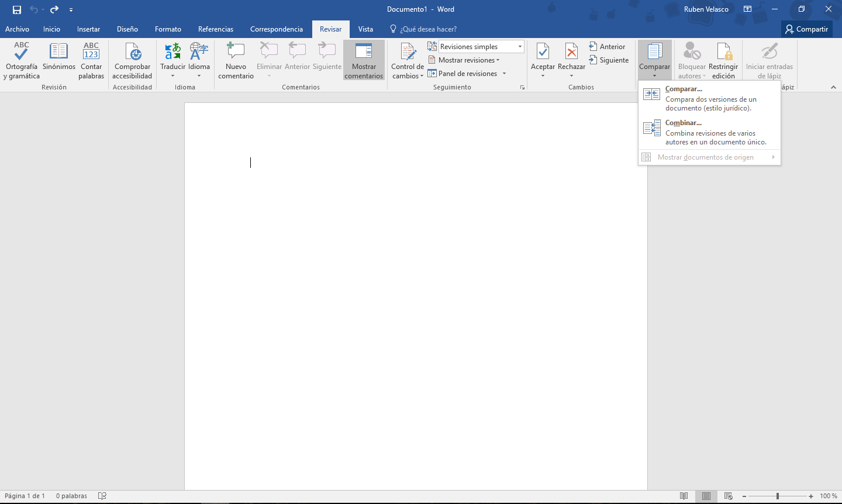Go to Siguiente change in Cambios group
This screenshot has width=842, height=504.
[609, 60]
